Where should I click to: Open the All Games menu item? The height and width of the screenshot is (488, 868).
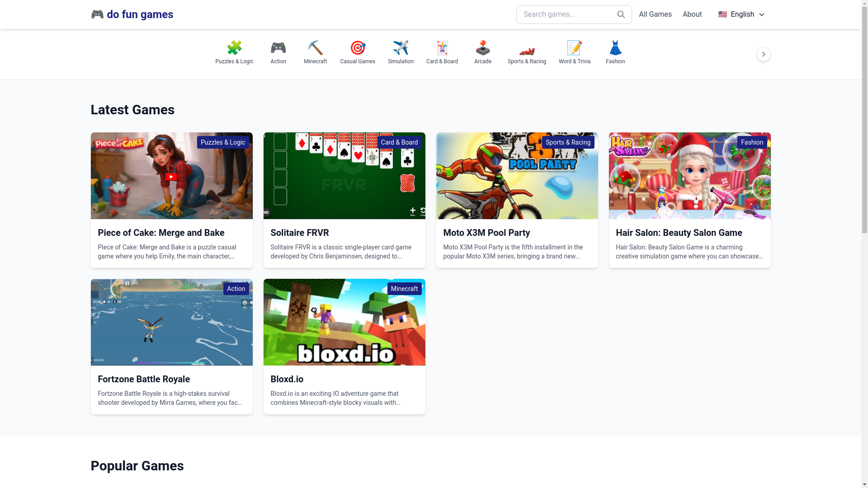(655, 14)
